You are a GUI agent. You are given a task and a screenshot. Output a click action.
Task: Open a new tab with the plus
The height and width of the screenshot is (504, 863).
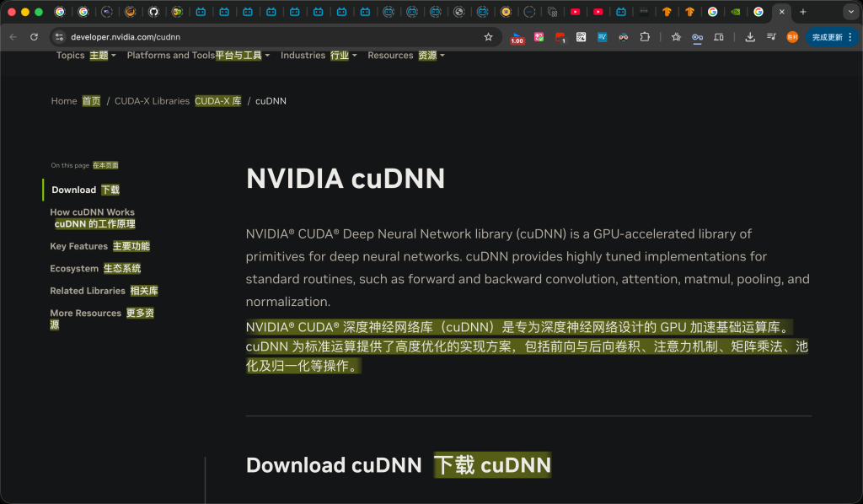[x=803, y=12]
